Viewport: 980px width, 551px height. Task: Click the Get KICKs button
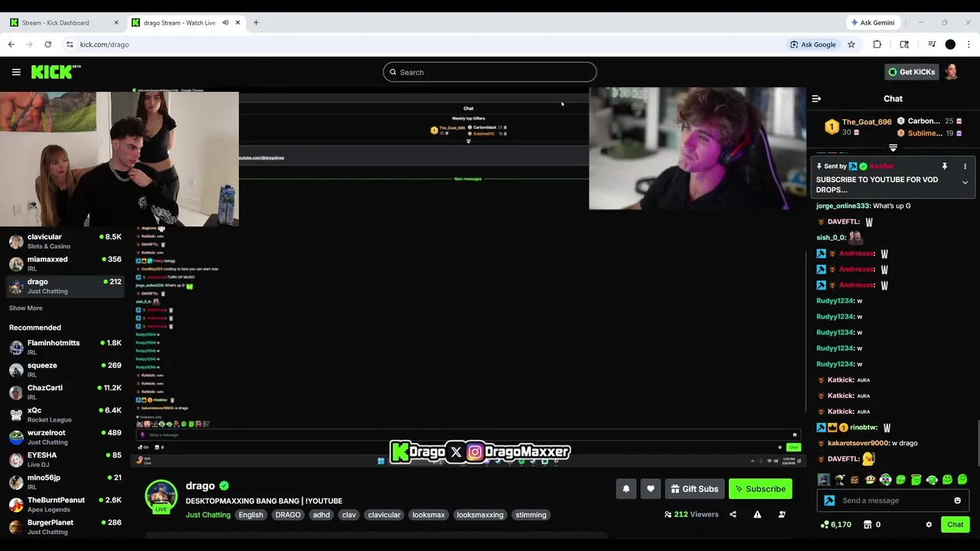911,72
